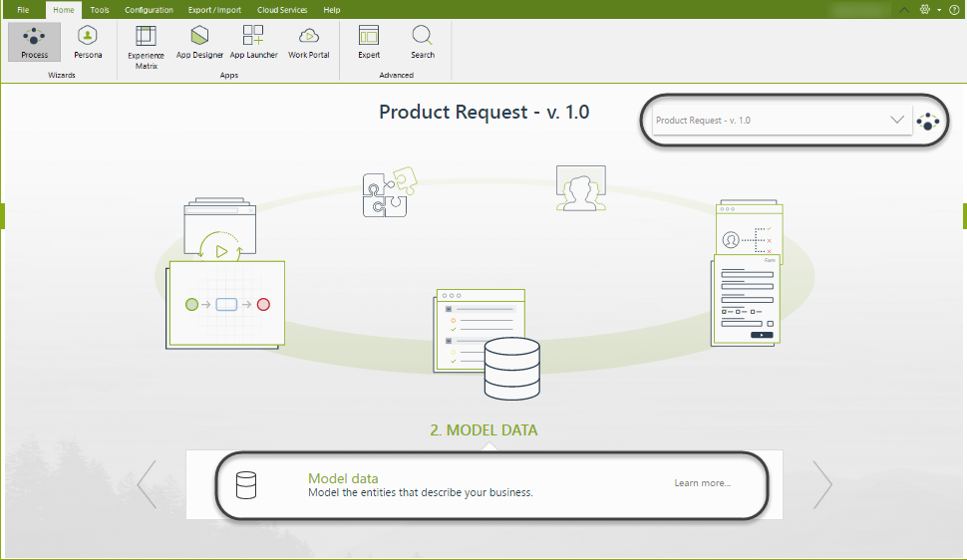Click the Model Process flowchart illustration
Viewport: 967px width, 560px height.
pyautogui.click(x=225, y=305)
